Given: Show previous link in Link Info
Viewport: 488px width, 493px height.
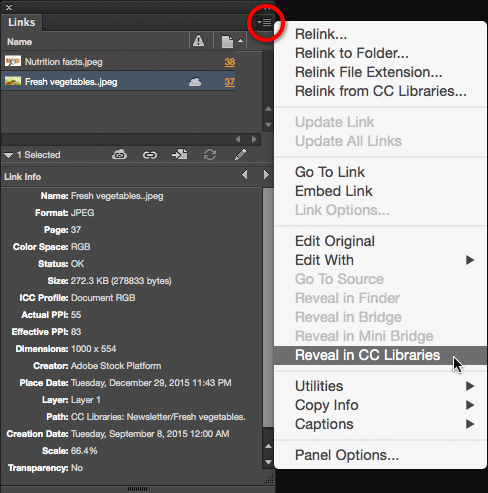Looking at the screenshot, I should coord(245,175).
